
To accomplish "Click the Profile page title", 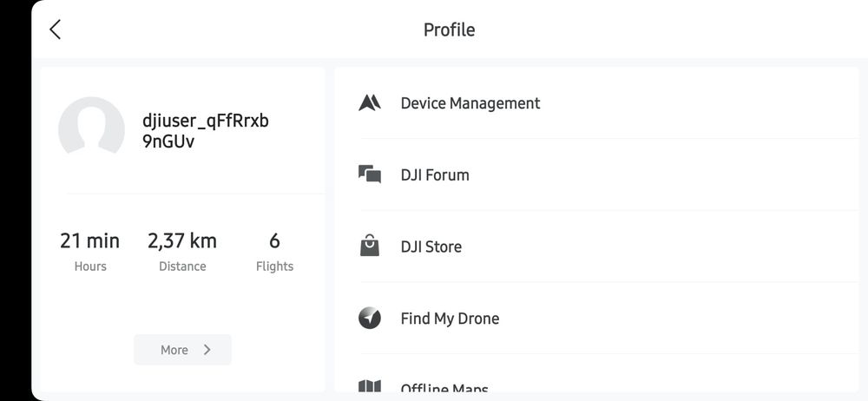I will 449,30.
